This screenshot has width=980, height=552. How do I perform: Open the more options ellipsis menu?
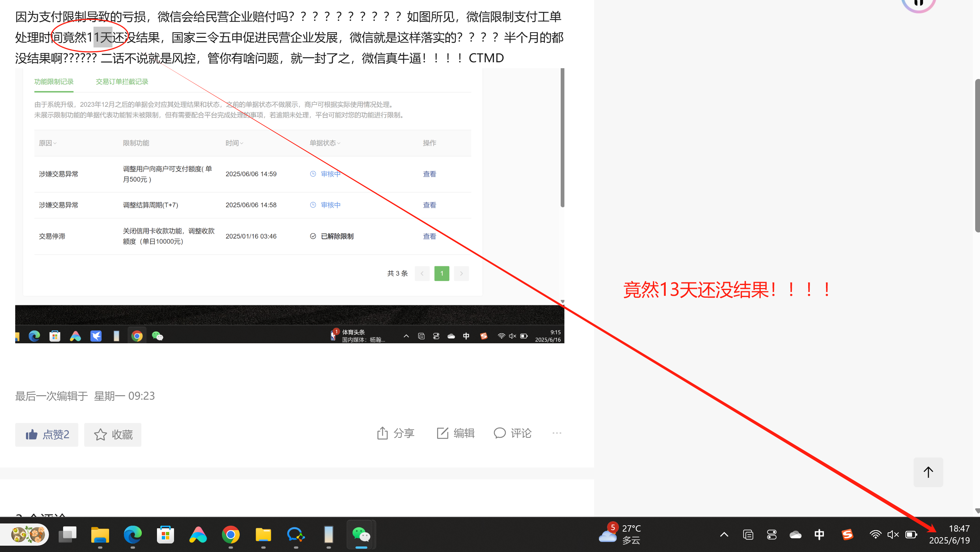click(557, 433)
